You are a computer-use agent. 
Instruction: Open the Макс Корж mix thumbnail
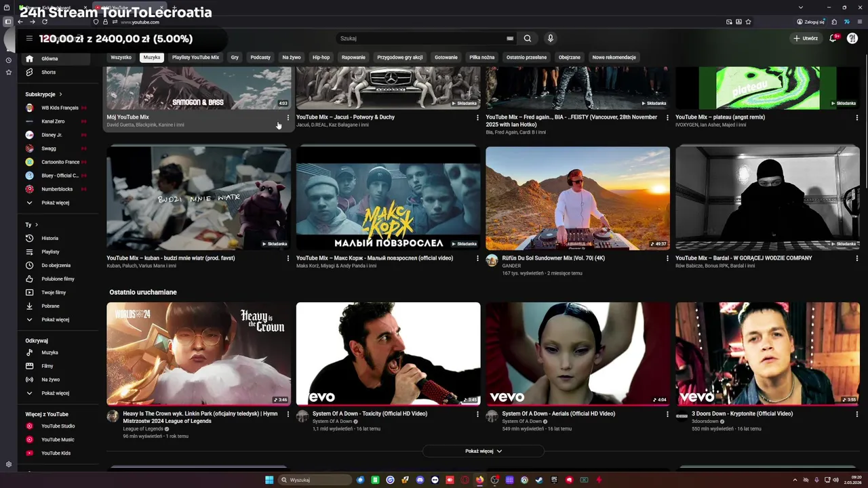coord(389,199)
